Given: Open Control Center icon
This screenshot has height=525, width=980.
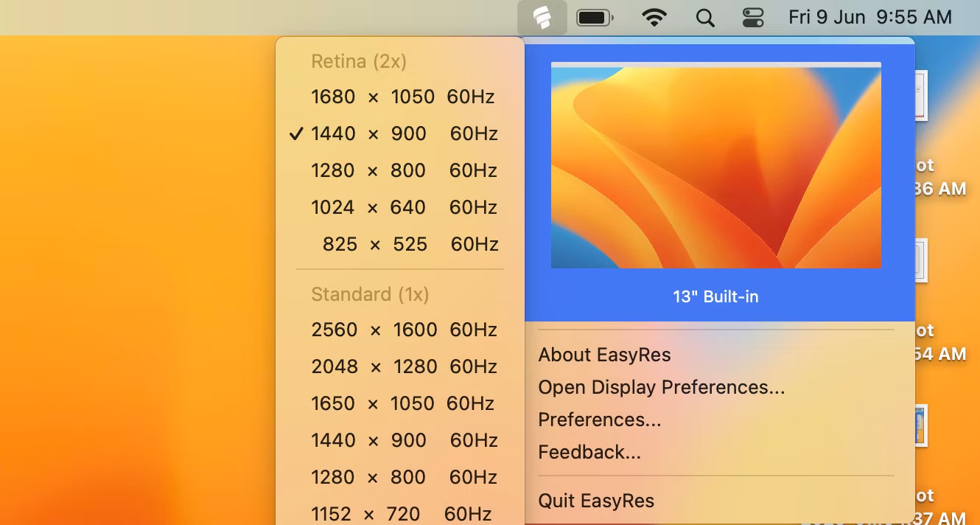Looking at the screenshot, I should (x=753, y=18).
